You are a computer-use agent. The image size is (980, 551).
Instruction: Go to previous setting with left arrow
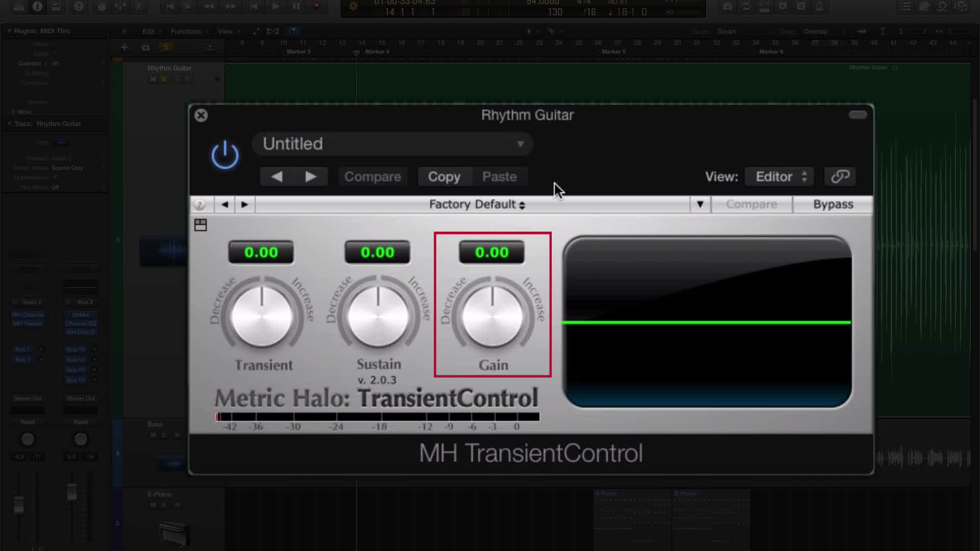click(x=277, y=177)
